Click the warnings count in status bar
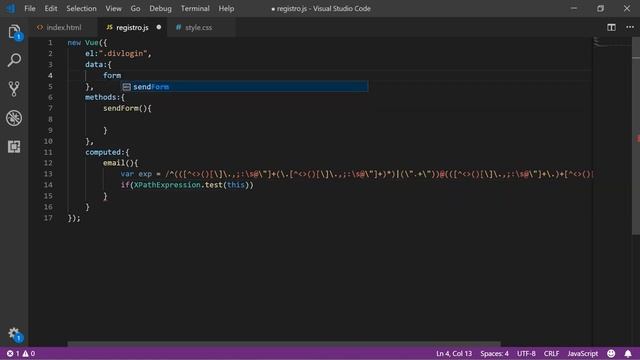This screenshot has height=360, width=640. tap(29, 353)
